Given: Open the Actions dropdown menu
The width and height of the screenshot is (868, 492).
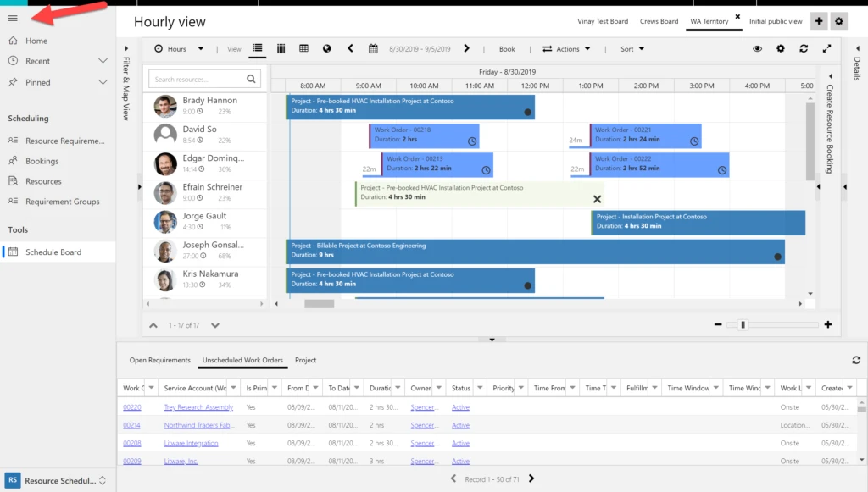Looking at the screenshot, I should pos(567,49).
